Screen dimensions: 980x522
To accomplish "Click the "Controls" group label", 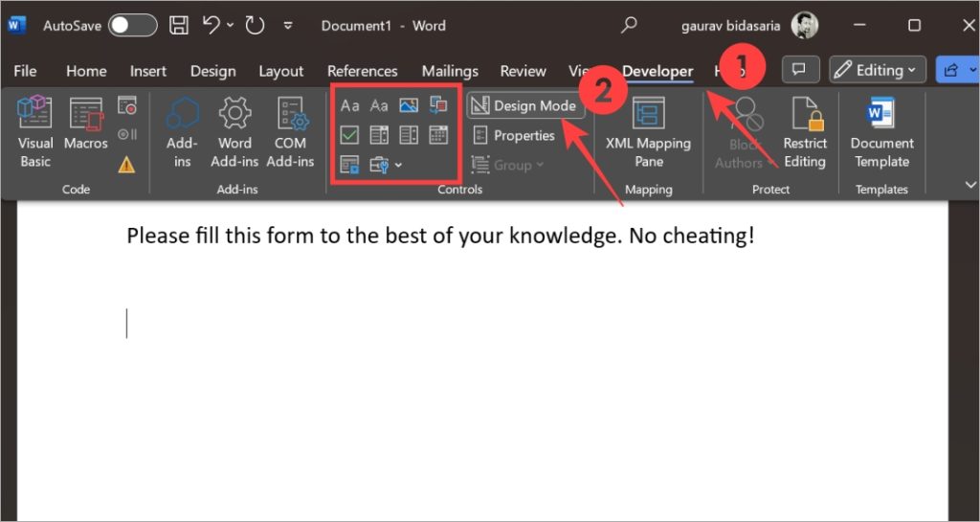I will click(459, 189).
